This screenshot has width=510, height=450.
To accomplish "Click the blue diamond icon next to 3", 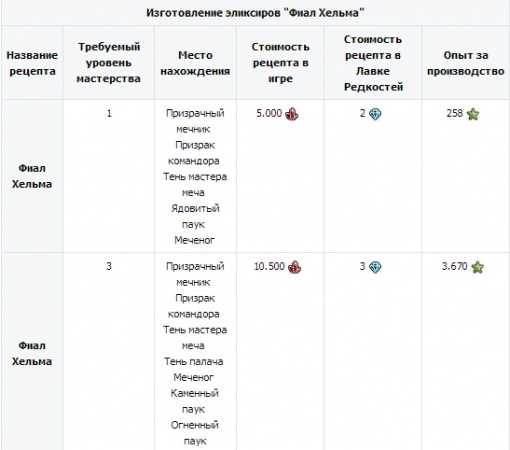I will coord(375,267).
